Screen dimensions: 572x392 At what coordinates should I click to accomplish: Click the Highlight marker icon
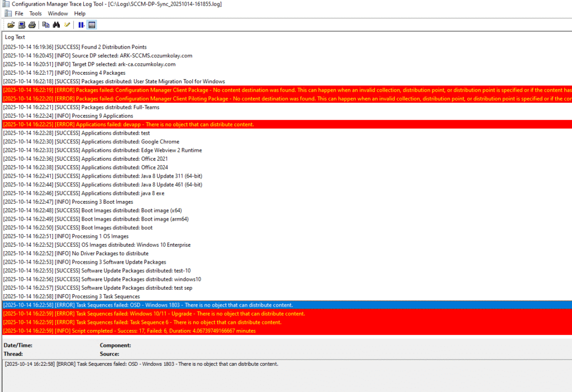click(68, 25)
